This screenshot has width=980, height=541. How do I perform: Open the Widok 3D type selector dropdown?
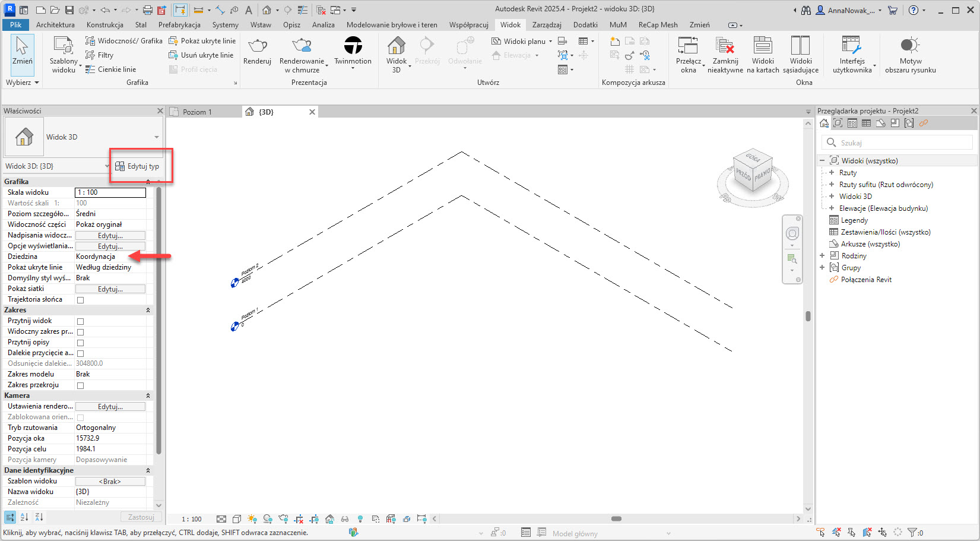pos(157,137)
